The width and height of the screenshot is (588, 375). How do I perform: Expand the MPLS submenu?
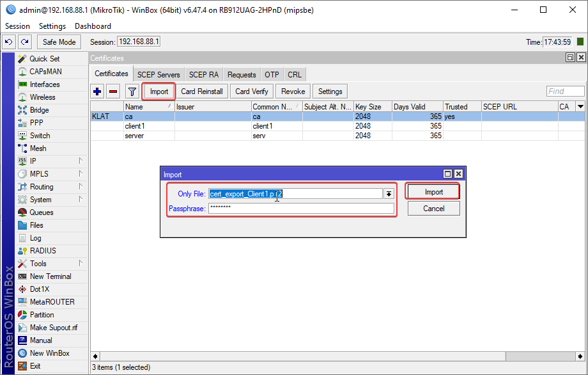[x=51, y=174]
